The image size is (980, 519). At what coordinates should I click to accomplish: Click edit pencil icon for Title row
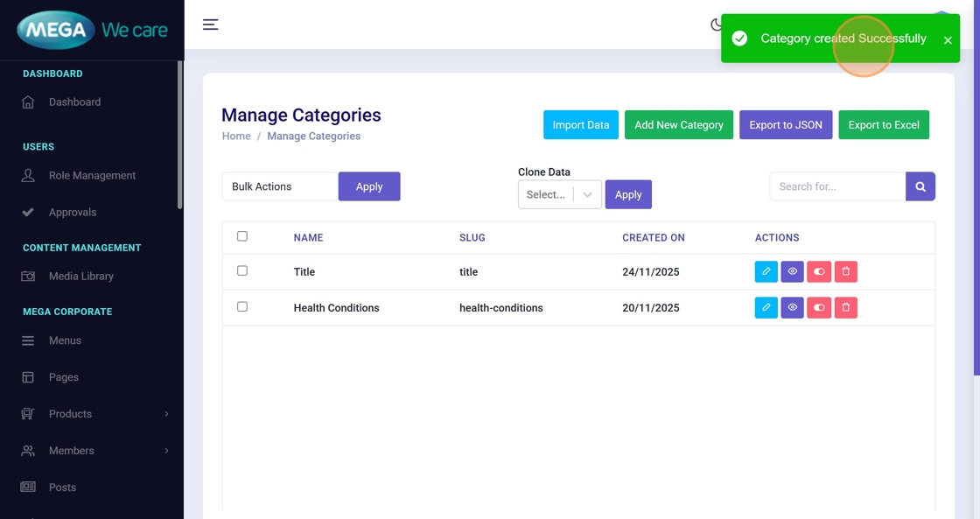coord(766,272)
